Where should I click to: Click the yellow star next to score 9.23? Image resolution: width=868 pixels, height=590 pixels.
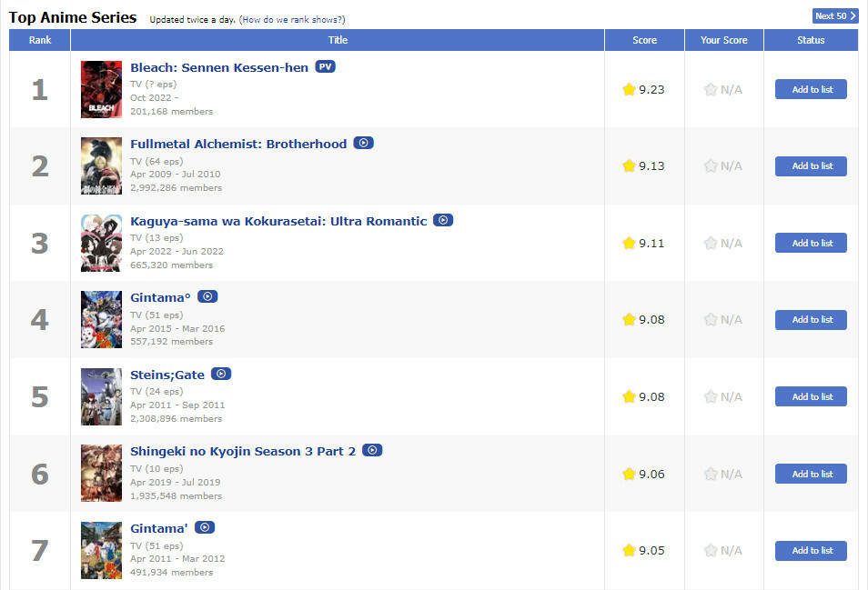[629, 89]
